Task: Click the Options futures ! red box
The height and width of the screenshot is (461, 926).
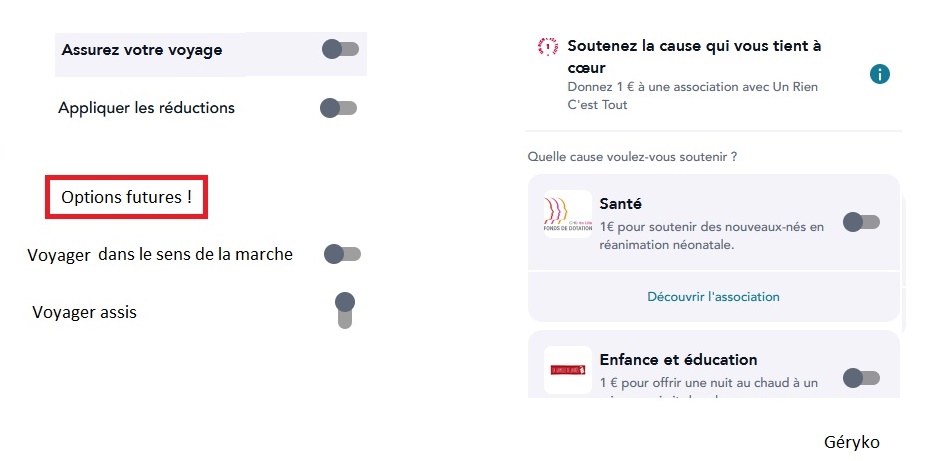Action: pos(126,197)
